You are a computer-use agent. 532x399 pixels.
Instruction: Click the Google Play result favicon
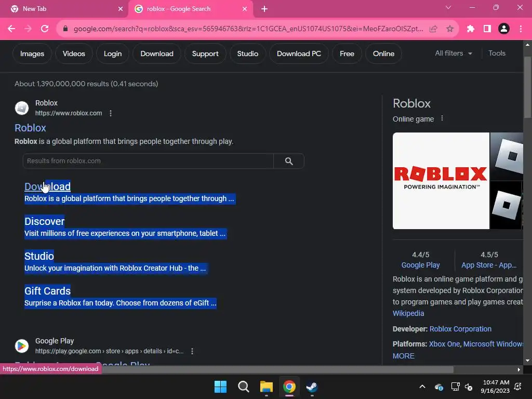click(x=22, y=345)
